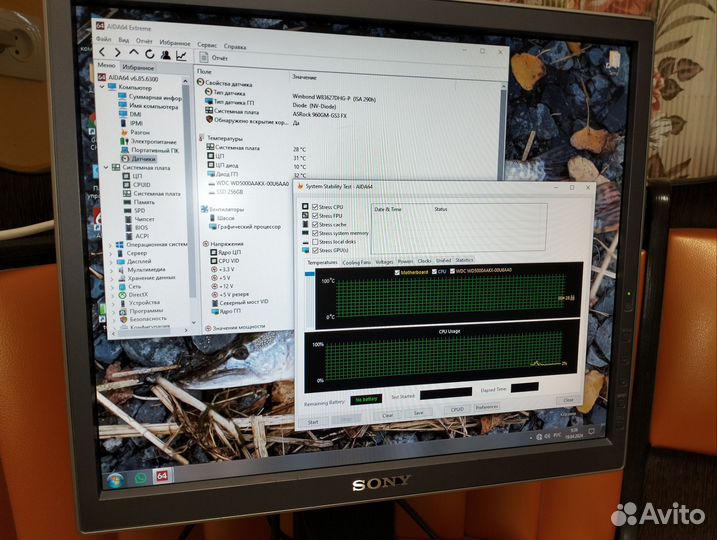Viewport: 717px width, 540px height.
Task: Switch to the Cooling Fans tab
Action: pos(356,262)
